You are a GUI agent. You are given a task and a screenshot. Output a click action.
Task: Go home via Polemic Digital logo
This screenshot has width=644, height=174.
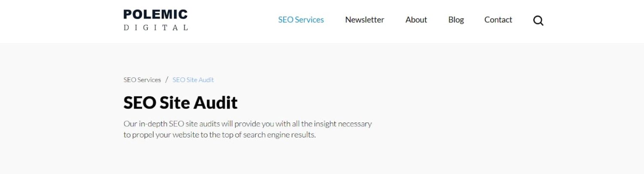point(155,20)
